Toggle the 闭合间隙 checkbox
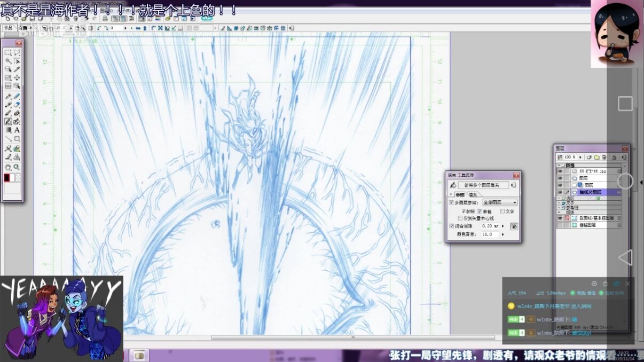The width and height of the screenshot is (644, 362). [x=451, y=226]
